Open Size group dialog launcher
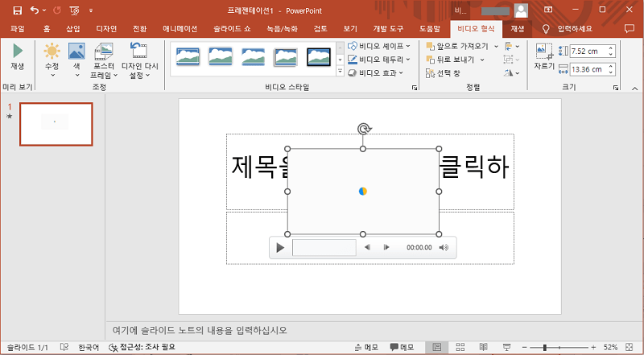Image resolution: width=644 pixels, height=355 pixels. click(x=616, y=88)
